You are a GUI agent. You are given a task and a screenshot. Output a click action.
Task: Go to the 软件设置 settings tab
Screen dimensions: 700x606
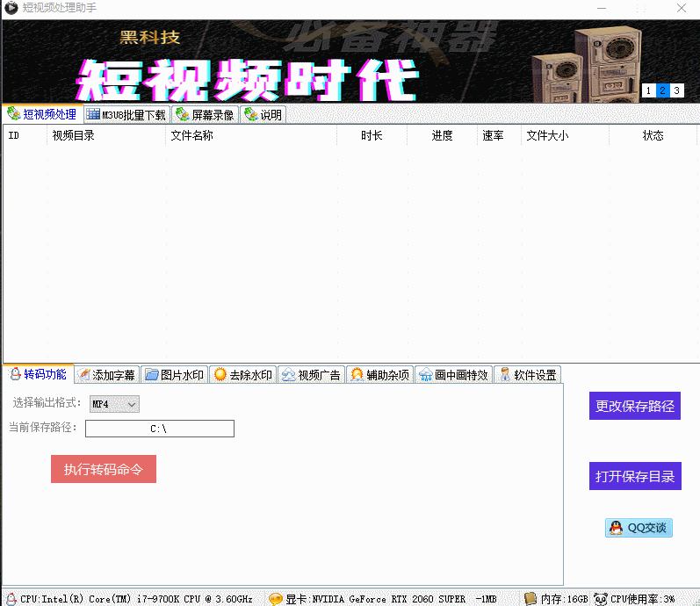click(527, 375)
